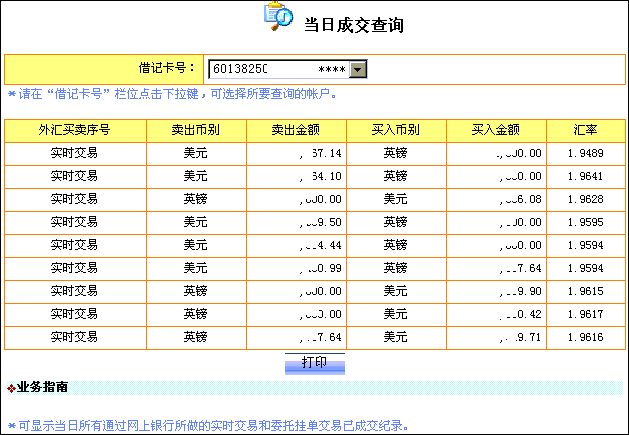Click the 当日成交查询 page title

coord(353,25)
